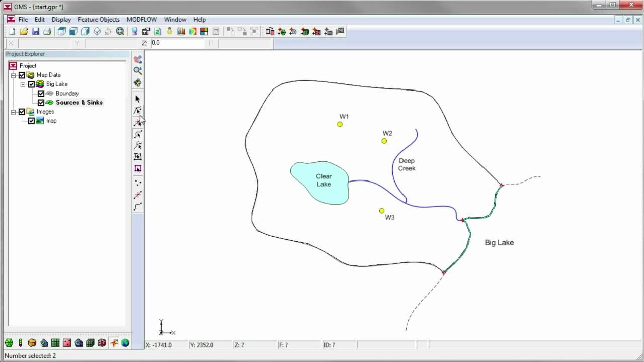Collapse the Images tree node
This screenshot has height=362, width=644.
point(14,112)
